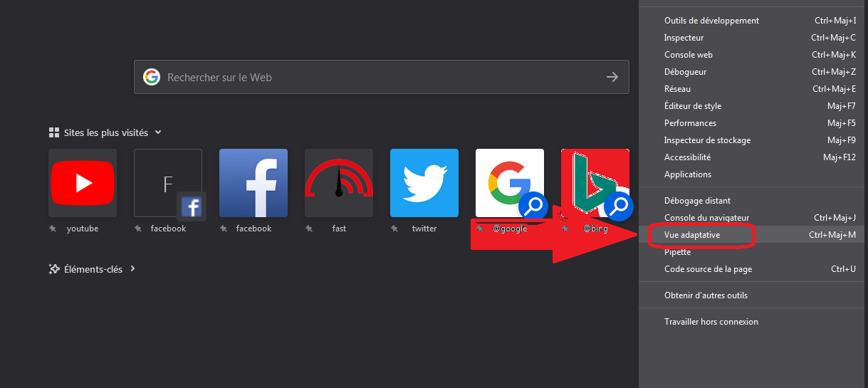Open the fast speedometer tile
Image resolution: width=868 pixels, height=388 pixels.
coord(339,183)
